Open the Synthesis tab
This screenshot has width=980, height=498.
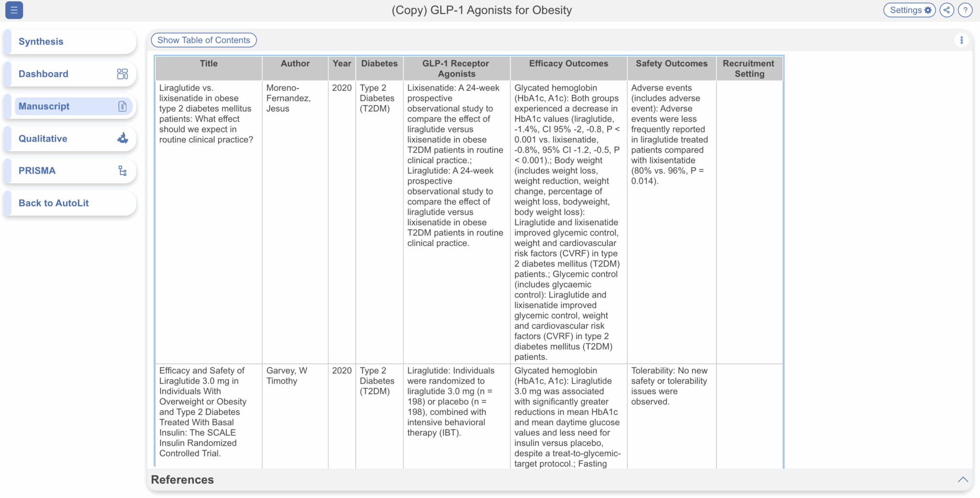[x=70, y=42]
